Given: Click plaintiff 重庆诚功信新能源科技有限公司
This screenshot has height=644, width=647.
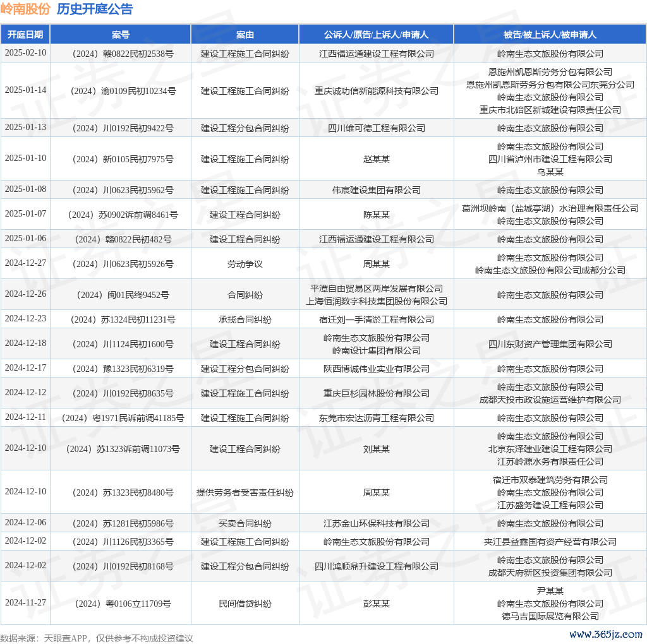Looking at the screenshot, I should coord(377,91).
